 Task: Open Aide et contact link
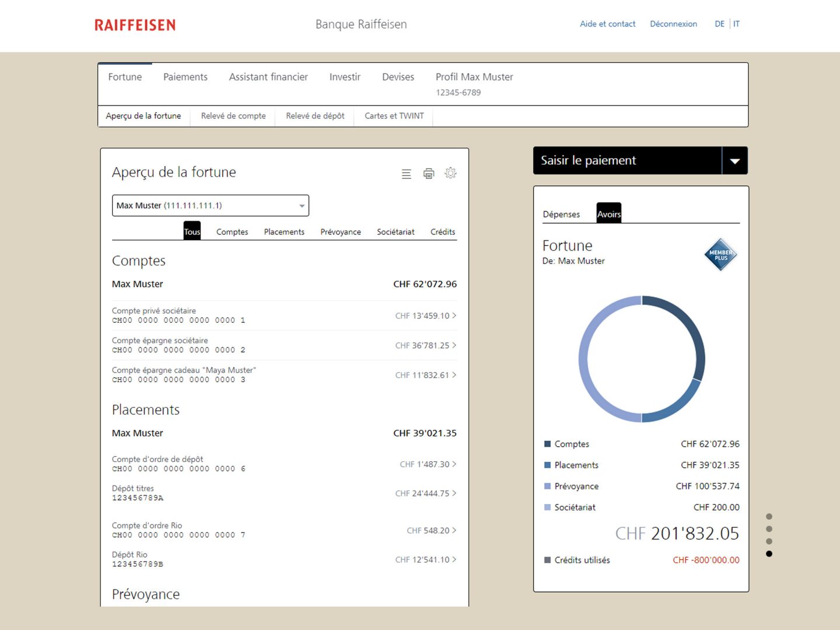pyautogui.click(x=607, y=24)
